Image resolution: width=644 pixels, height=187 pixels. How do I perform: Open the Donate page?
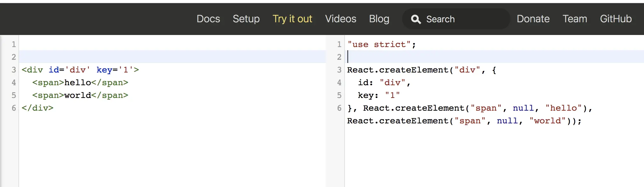click(533, 19)
